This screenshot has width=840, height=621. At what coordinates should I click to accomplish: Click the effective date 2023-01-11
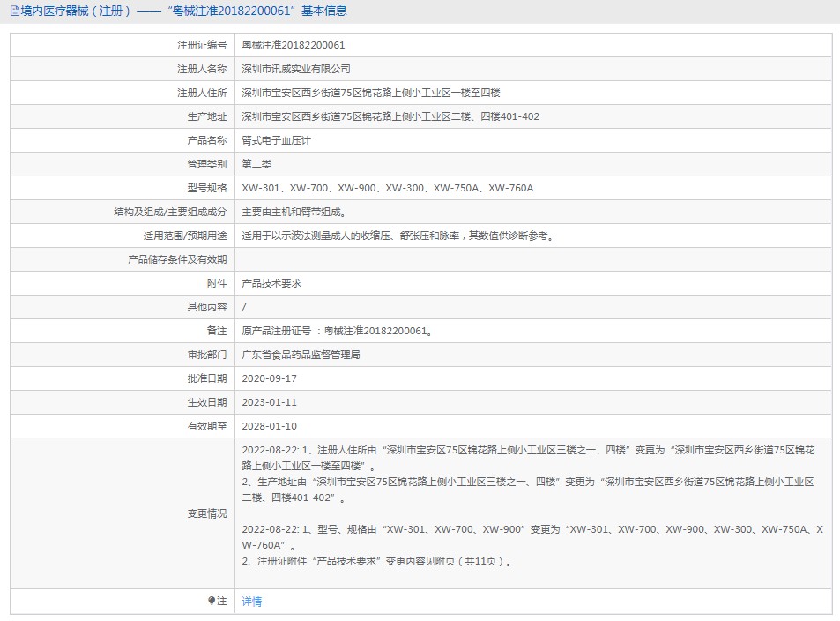click(270, 402)
